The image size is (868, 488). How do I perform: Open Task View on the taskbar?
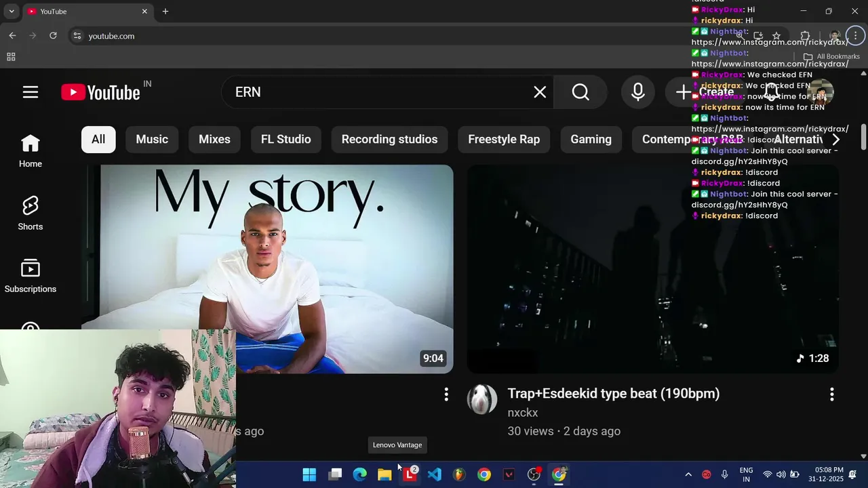point(335,474)
